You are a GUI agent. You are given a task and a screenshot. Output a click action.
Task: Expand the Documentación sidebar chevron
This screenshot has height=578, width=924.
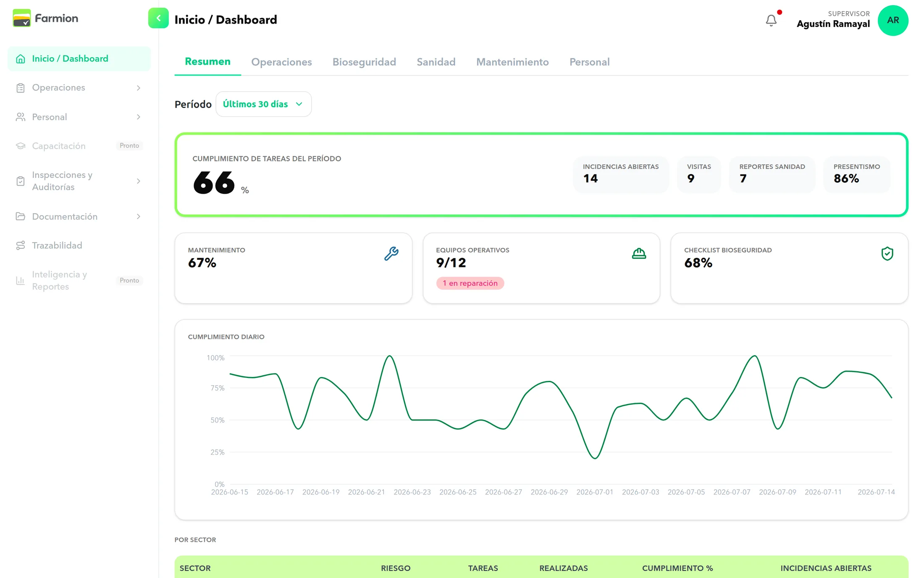(x=139, y=216)
